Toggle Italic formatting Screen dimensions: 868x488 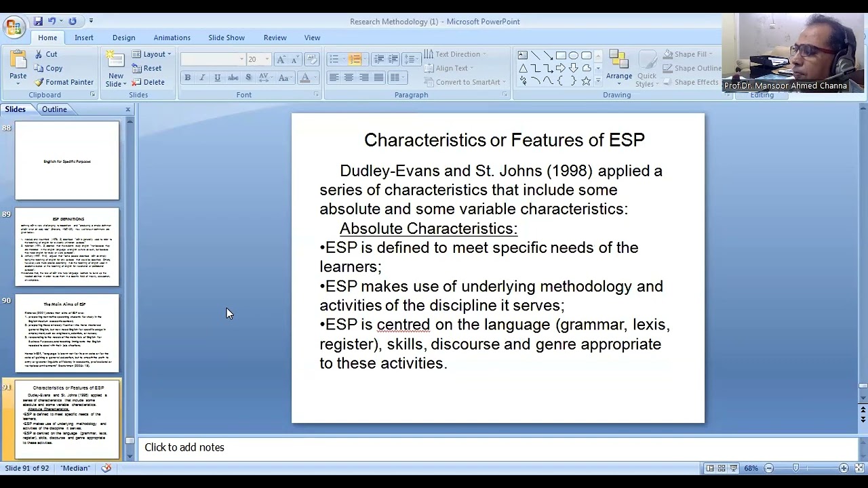[202, 78]
